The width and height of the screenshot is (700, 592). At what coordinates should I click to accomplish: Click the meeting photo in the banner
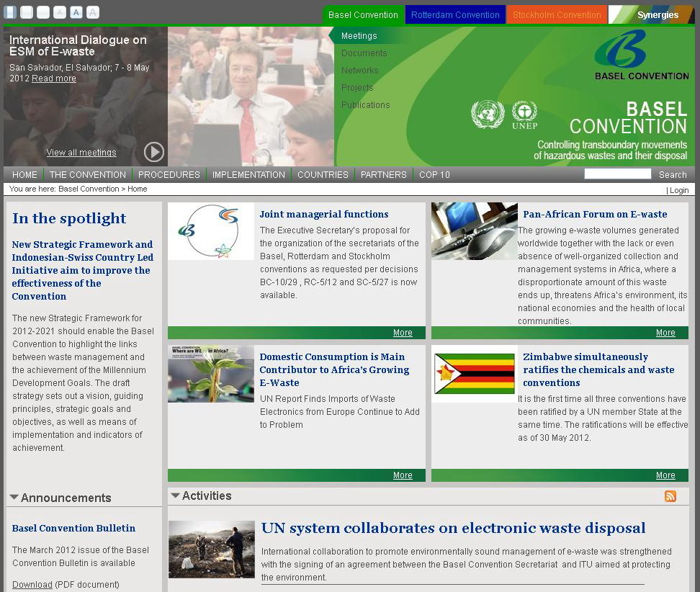[251, 97]
